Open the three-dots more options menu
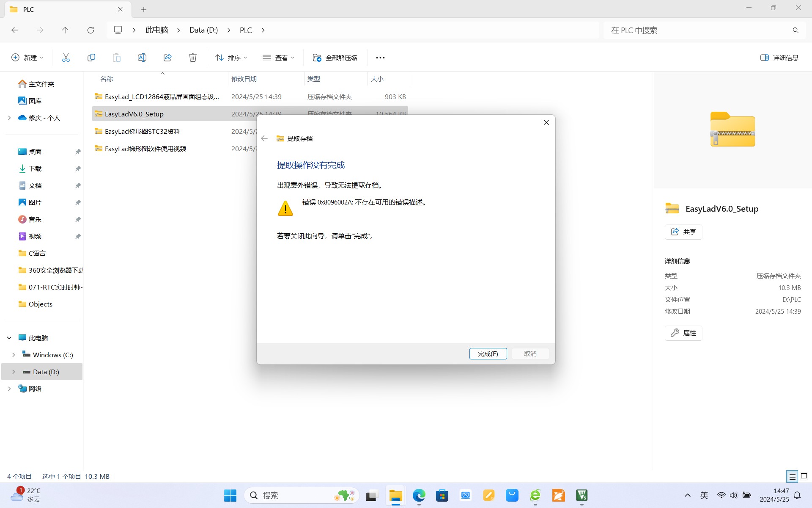812x508 pixels. [380, 58]
